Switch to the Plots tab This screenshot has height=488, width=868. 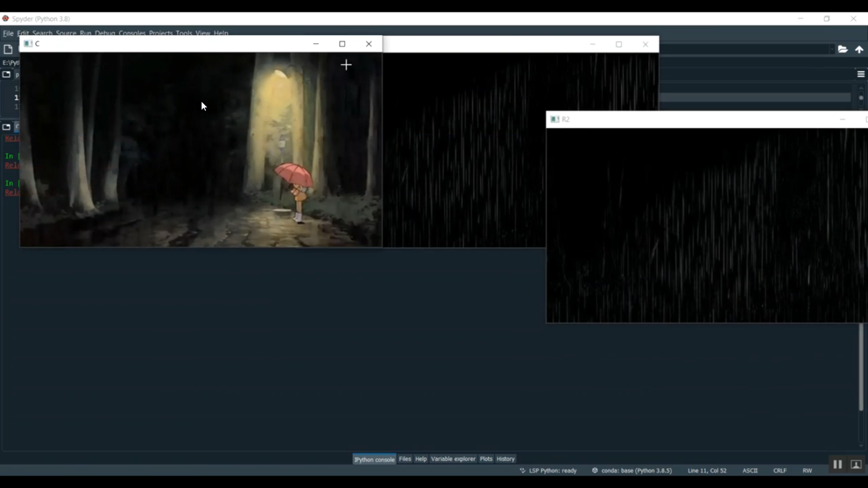click(x=486, y=459)
